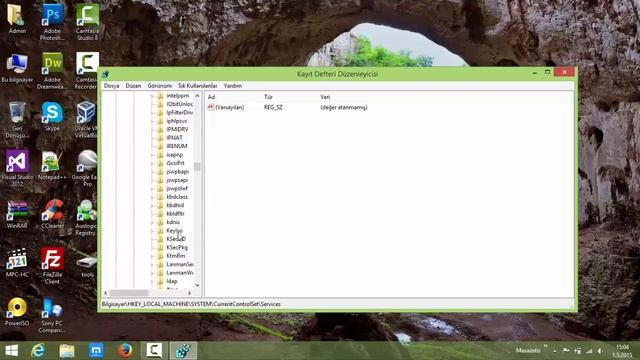Open the Görünüm menu
640x360 pixels.
[x=160, y=86]
